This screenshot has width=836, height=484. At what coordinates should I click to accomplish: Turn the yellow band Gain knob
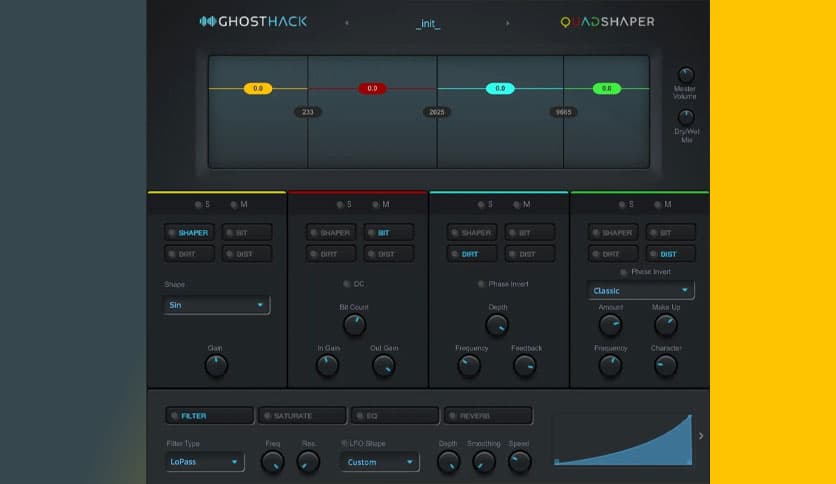pos(216,366)
